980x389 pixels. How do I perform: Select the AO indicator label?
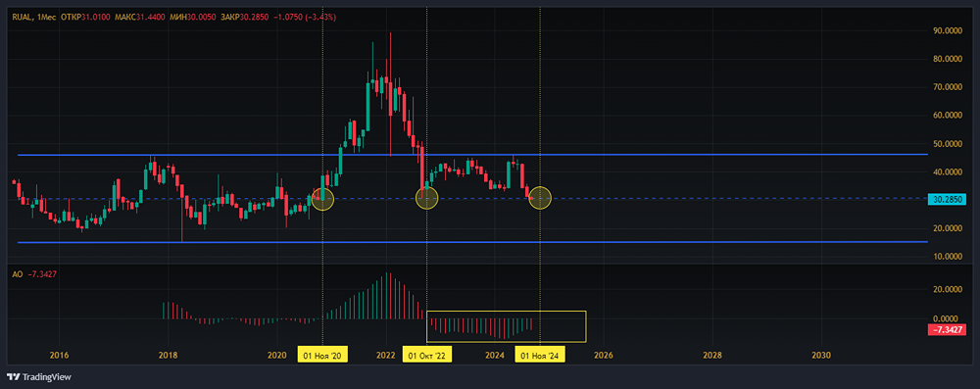point(17,274)
